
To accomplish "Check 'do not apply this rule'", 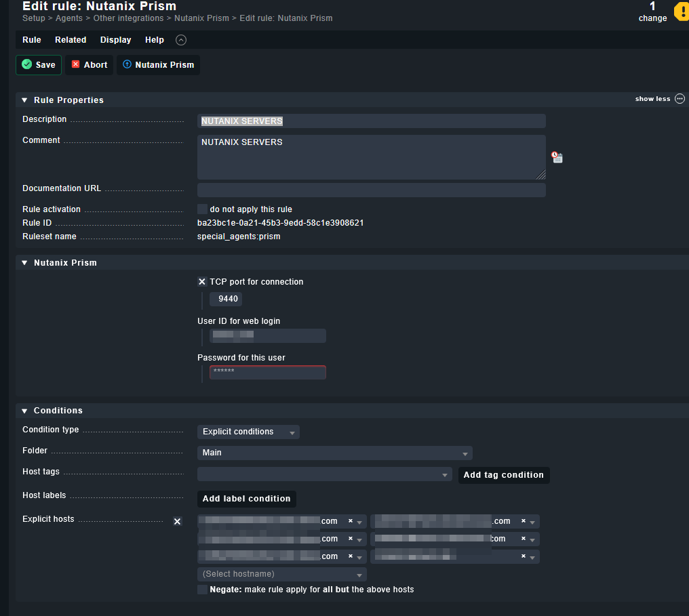I will (201, 209).
